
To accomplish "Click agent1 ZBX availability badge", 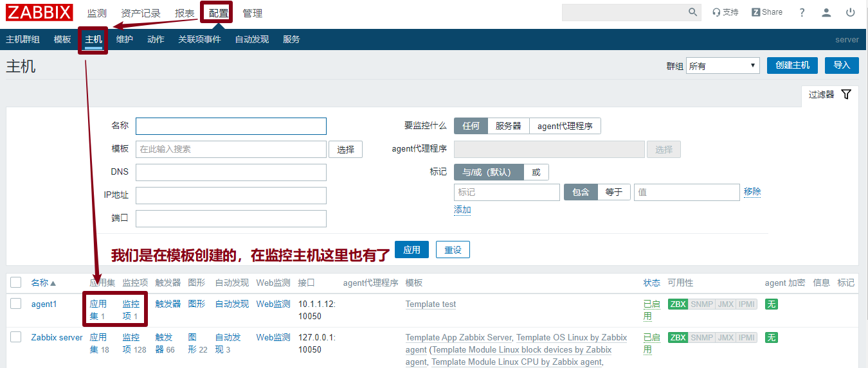I will pos(678,304).
